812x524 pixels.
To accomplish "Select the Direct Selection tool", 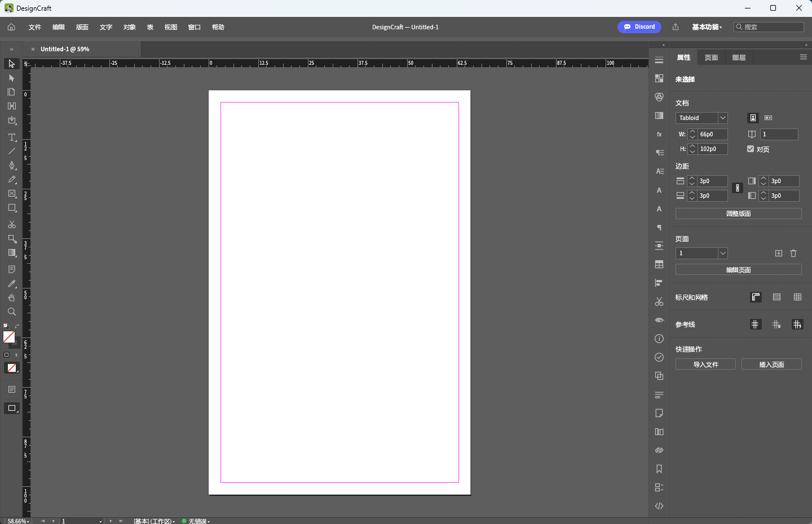I will click(12, 78).
